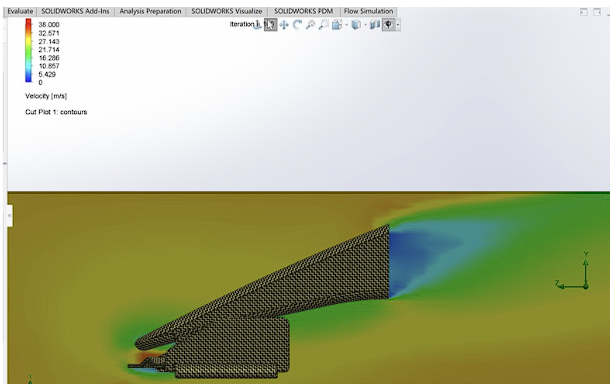Click the 10.857 legend value
The width and height of the screenshot is (610, 384).
[49, 66]
